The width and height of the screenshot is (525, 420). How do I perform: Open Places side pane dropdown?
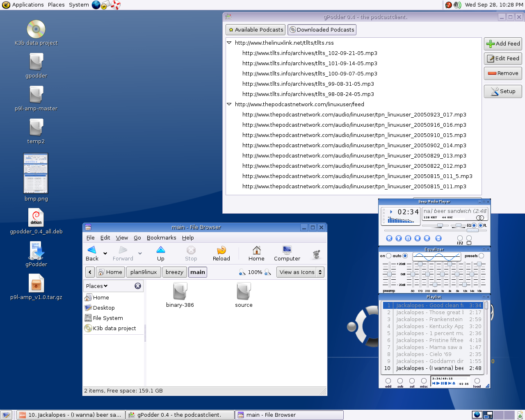(x=97, y=286)
